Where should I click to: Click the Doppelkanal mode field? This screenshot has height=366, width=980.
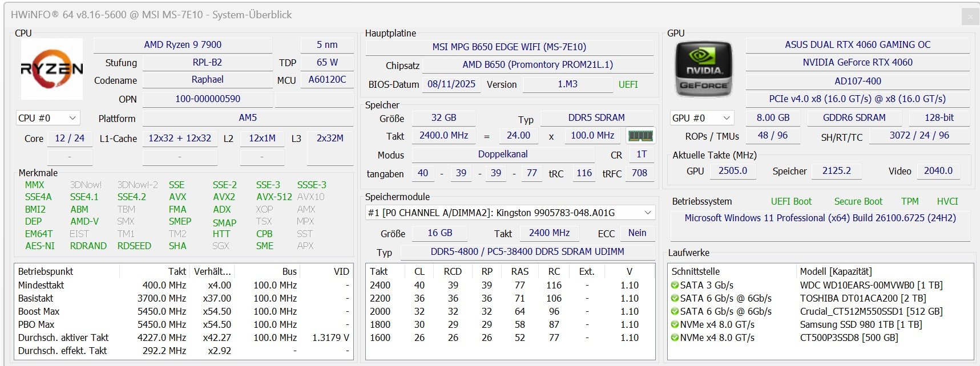(503, 154)
